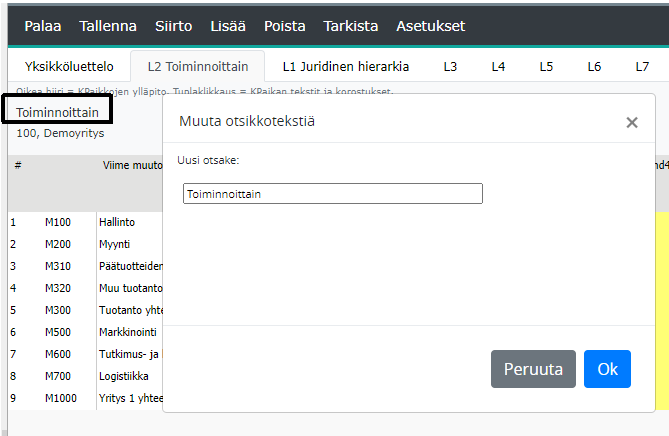Image resolution: width=669 pixels, height=436 pixels.
Task: Close the Muuta otsikkotekstiä dialog
Action: point(631,122)
